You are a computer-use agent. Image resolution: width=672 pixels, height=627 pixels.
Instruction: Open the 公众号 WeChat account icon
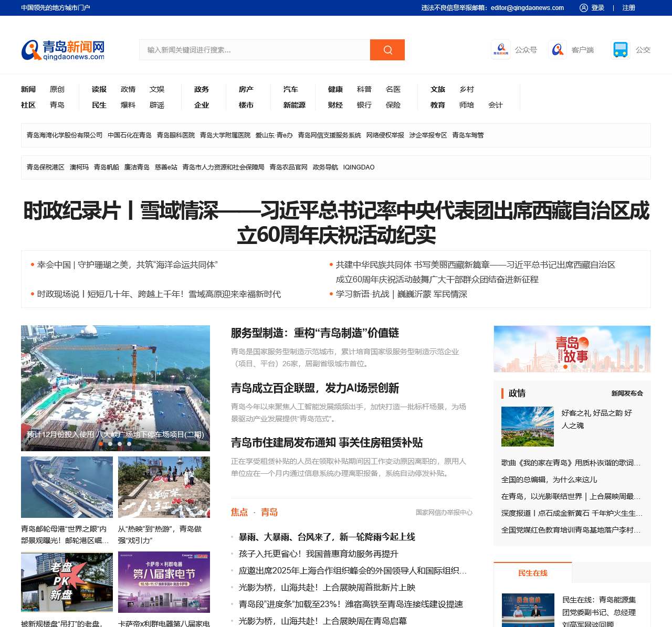pyautogui.click(x=501, y=50)
